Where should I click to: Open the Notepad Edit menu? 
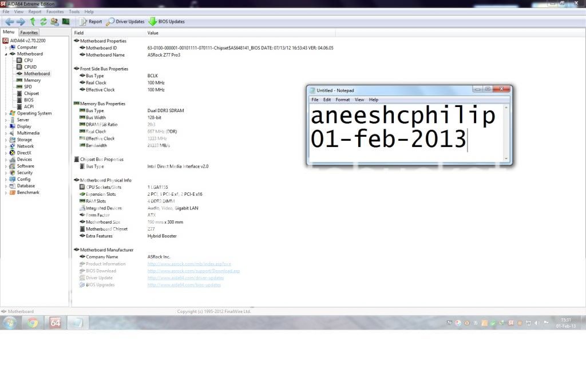[x=327, y=100]
